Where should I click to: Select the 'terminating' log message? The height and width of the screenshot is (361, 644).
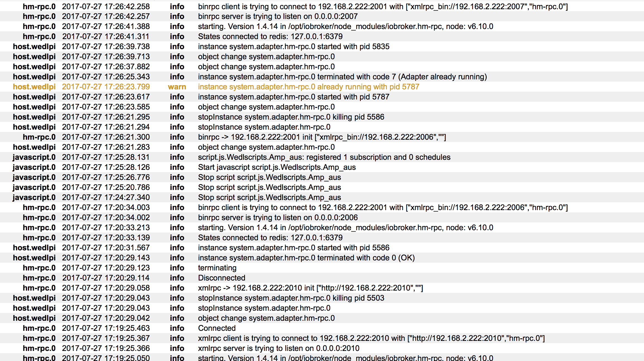[217, 268]
